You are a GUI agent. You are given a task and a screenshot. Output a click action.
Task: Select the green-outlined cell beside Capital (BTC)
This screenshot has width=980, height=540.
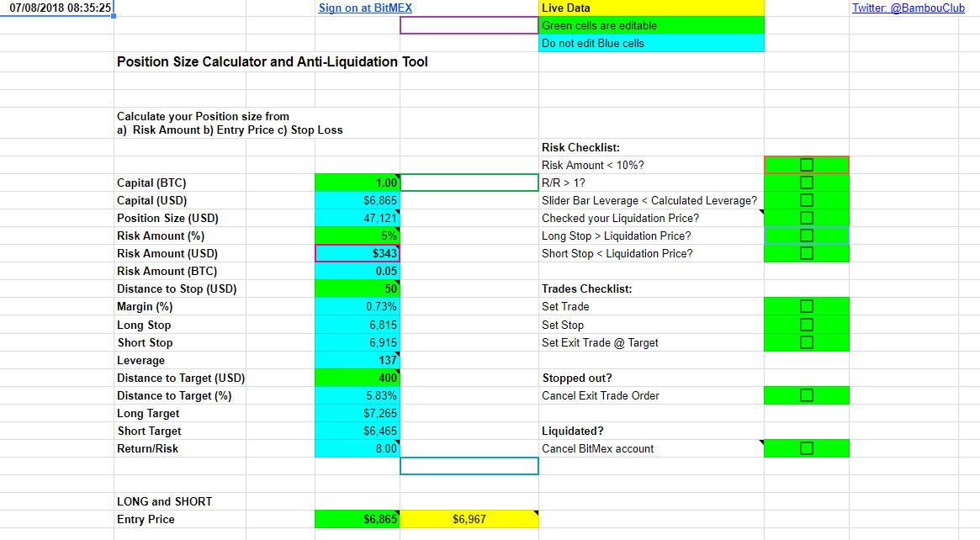469,183
